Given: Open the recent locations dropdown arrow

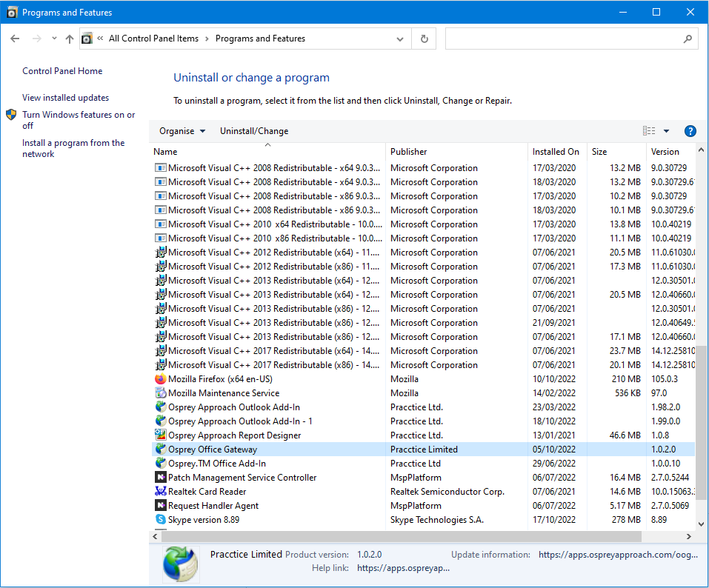Looking at the screenshot, I should [54, 39].
